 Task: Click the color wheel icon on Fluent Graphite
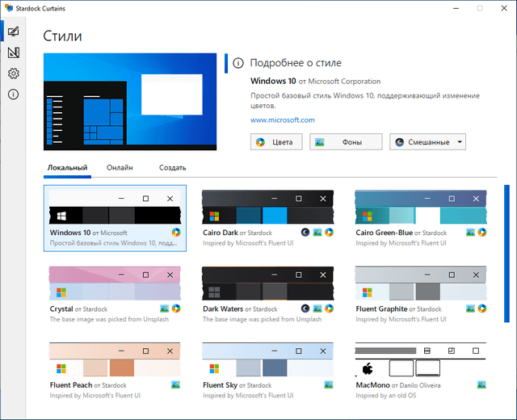(482, 309)
